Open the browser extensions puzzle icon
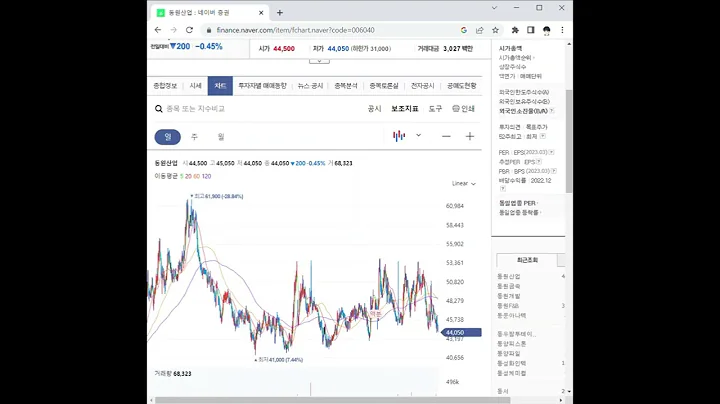The image size is (720, 404). tap(515, 30)
